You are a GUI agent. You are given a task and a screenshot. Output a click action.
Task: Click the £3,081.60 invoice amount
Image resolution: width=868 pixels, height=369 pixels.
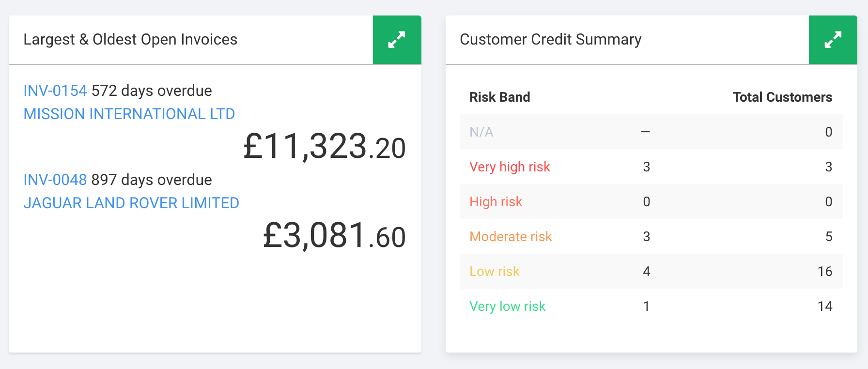(334, 236)
